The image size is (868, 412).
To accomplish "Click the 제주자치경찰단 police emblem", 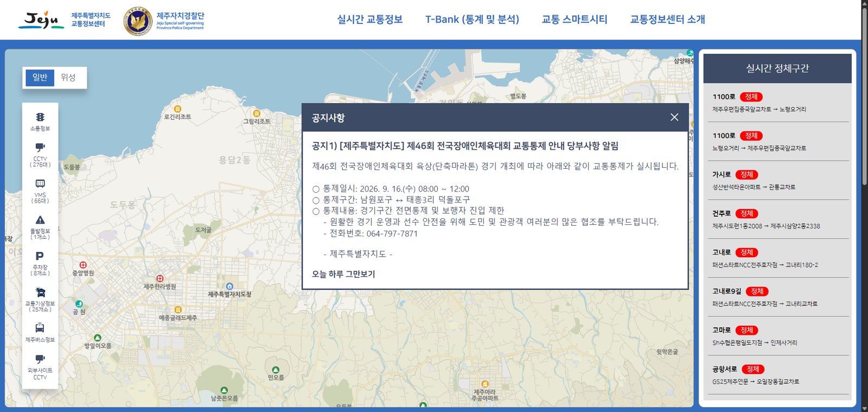I will (138, 21).
